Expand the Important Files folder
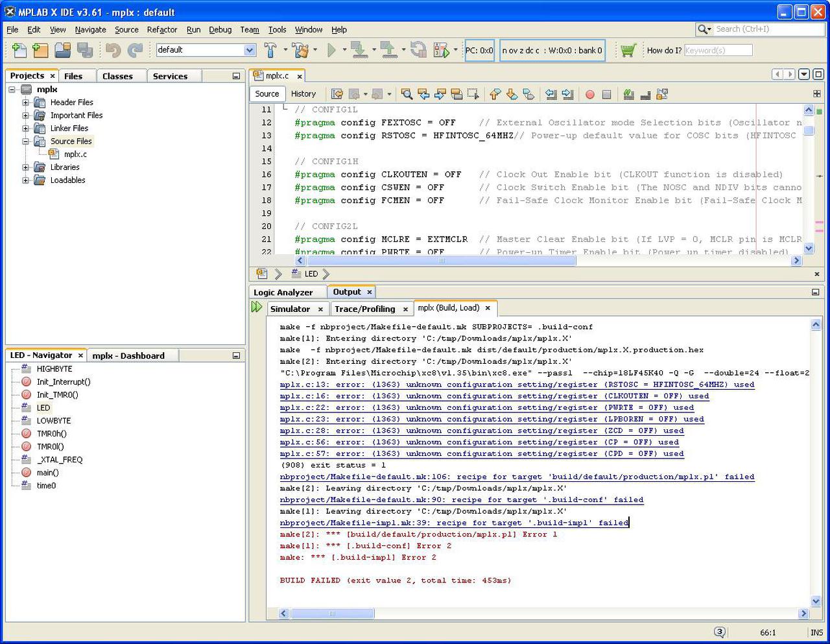The image size is (830, 644). [x=25, y=115]
